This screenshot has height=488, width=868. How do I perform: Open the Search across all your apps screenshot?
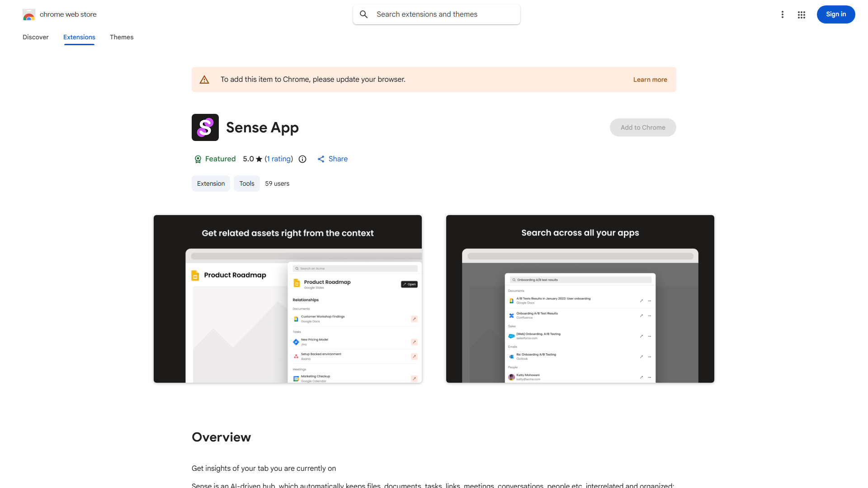[x=580, y=299]
